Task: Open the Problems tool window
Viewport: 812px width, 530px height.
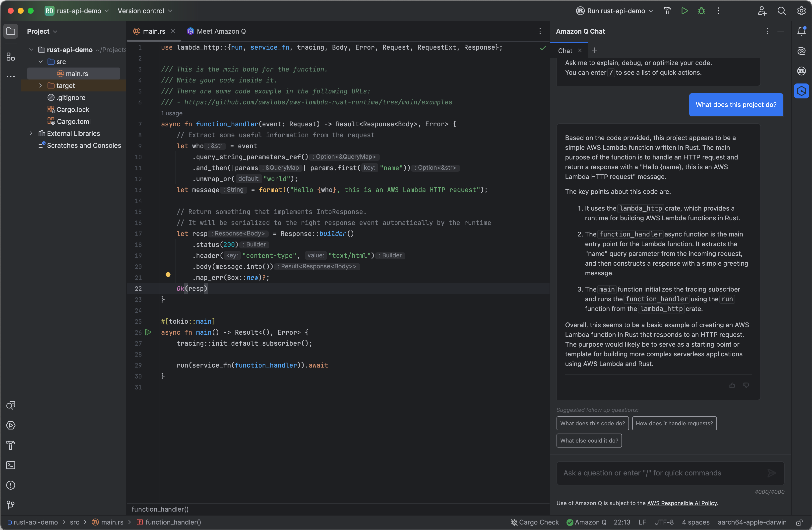Action: click(10, 485)
